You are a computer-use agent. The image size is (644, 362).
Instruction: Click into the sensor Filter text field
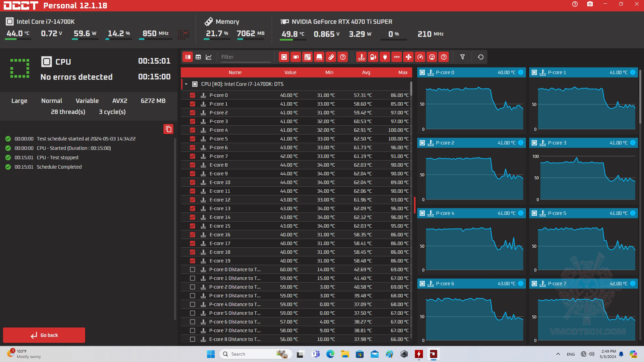pyautogui.click(x=245, y=57)
